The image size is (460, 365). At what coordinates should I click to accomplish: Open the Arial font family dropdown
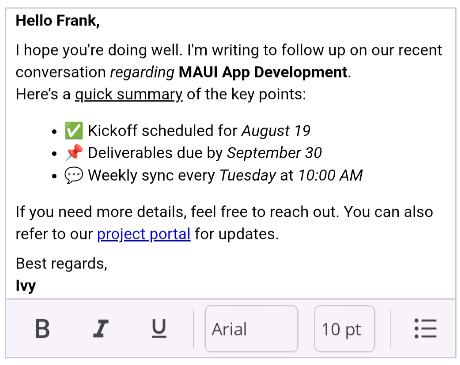tap(251, 329)
